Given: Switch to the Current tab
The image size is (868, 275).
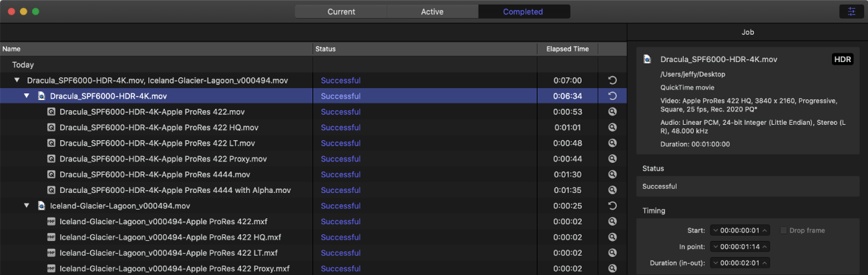Looking at the screenshot, I should (341, 11).
